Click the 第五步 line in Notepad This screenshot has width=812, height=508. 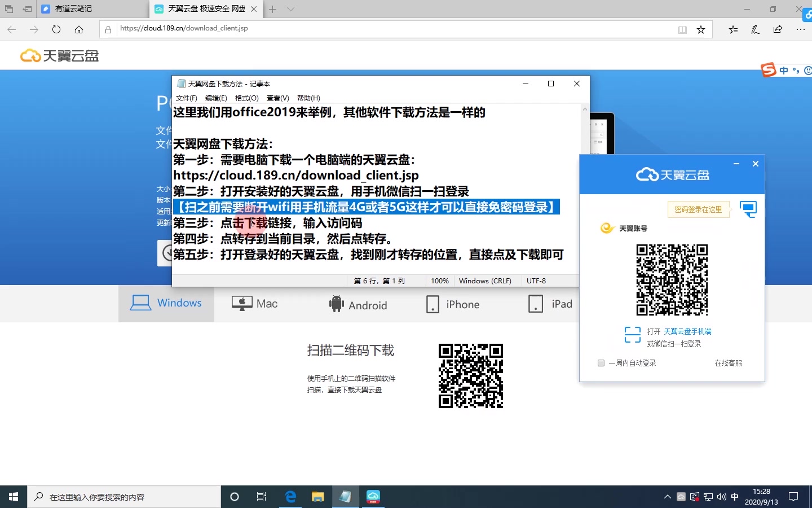368,255
